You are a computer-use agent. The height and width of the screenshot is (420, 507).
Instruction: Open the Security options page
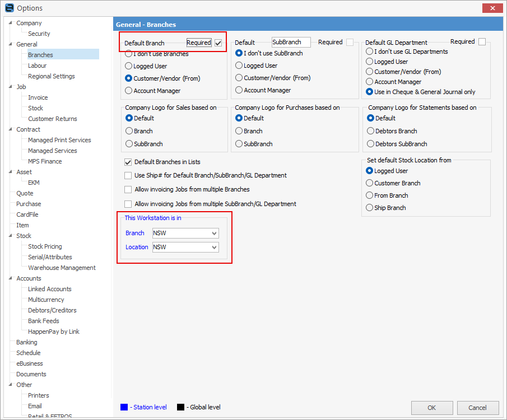point(39,34)
